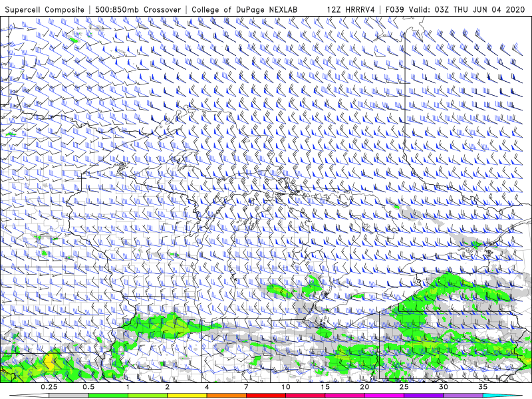Click the '15' legend value

tap(325, 387)
